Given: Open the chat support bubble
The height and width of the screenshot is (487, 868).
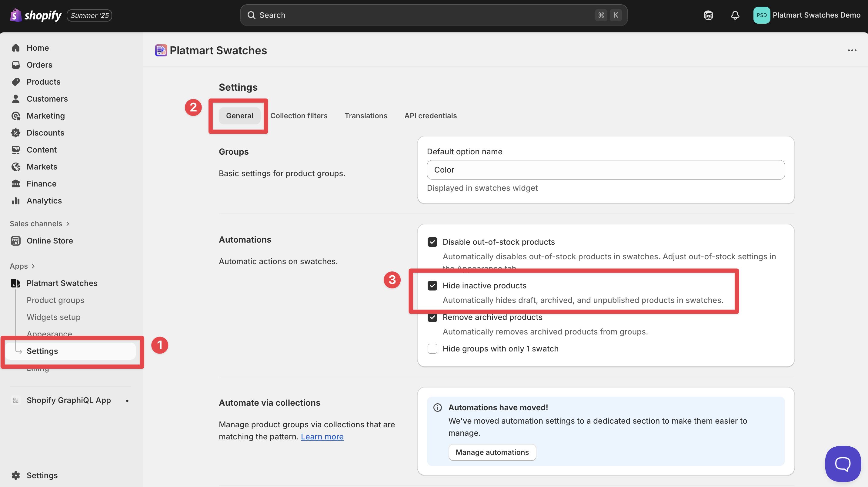Looking at the screenshot, I should (843, 464).
